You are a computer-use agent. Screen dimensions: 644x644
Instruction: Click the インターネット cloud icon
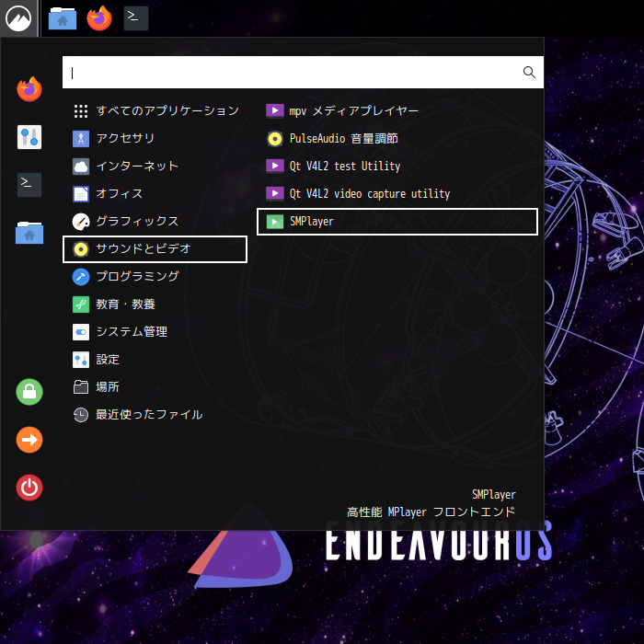pyautogui.click(x=81, y=166)
